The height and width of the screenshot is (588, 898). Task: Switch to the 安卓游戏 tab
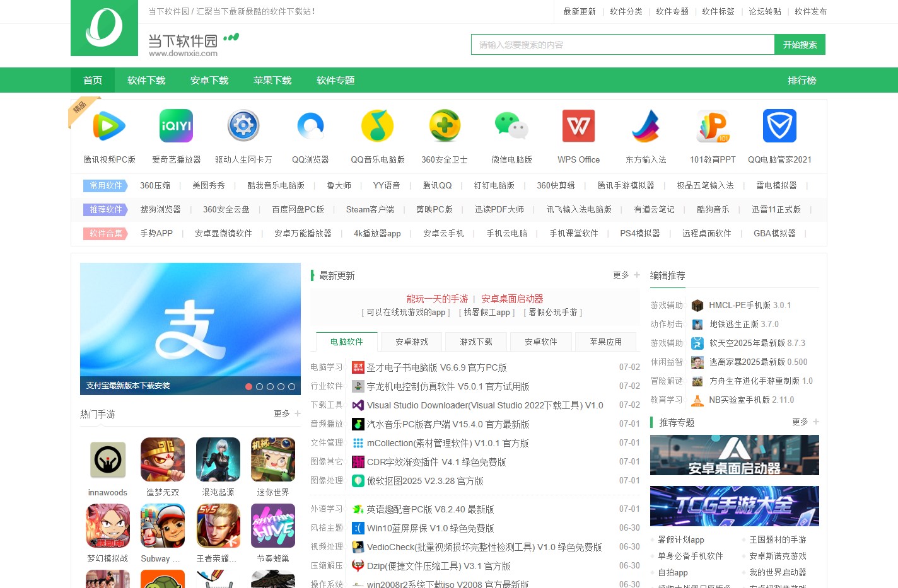[411, 342]
